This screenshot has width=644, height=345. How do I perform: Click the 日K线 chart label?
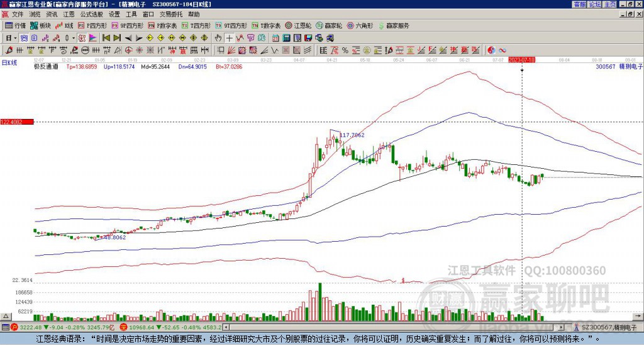click(9, 62)
